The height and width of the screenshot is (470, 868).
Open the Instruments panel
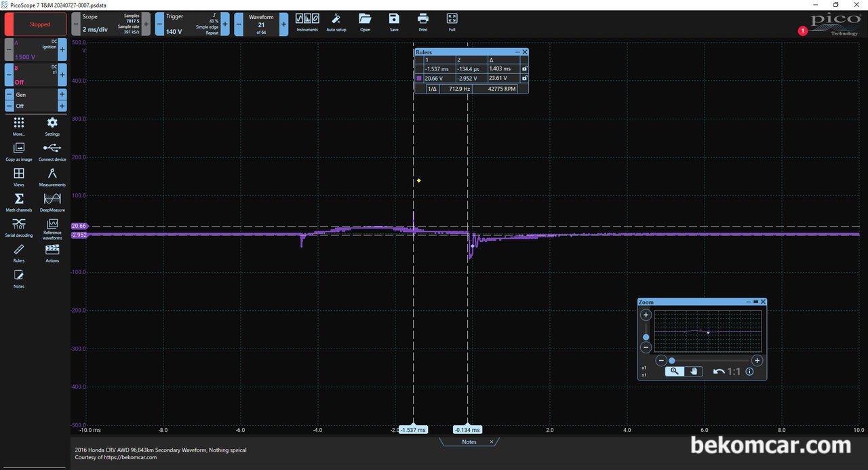tap(307, 22)
